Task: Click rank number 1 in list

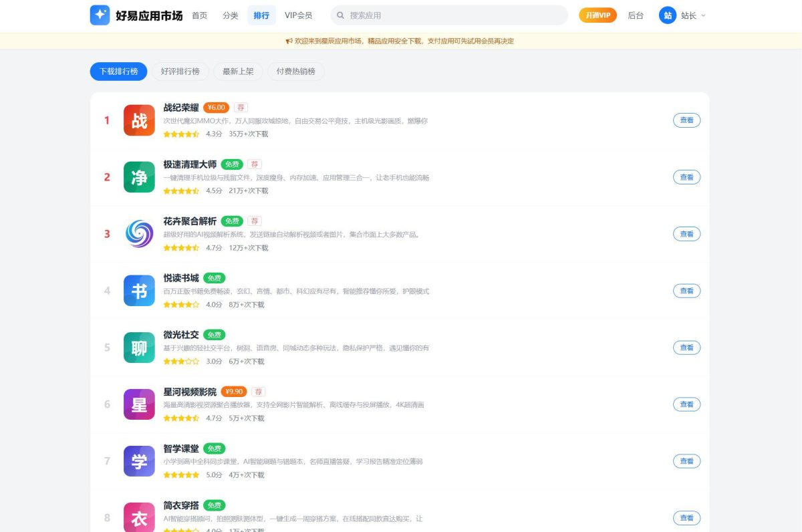Action: point(107,120)
